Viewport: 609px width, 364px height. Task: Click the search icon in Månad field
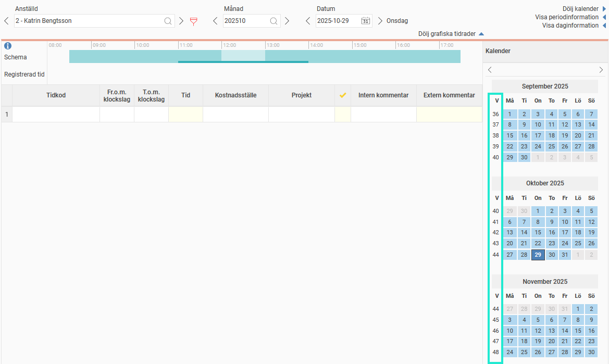pyautogui.click(x=274, y=21)
